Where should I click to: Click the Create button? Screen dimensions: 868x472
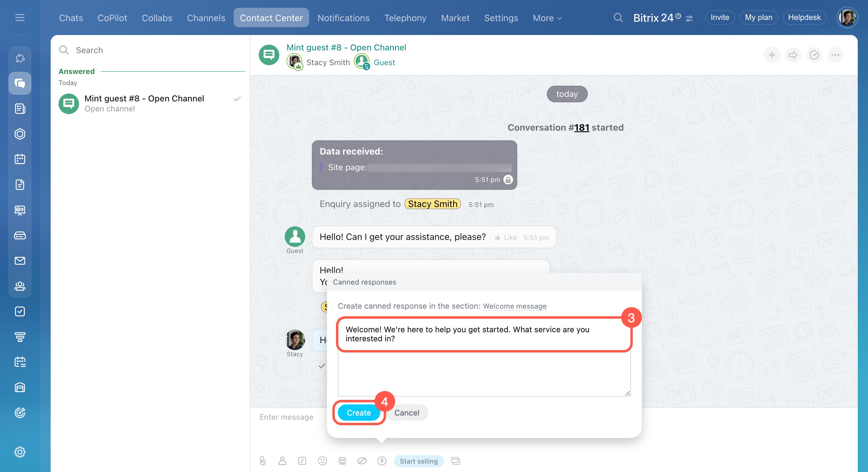[x=359, y=413]
